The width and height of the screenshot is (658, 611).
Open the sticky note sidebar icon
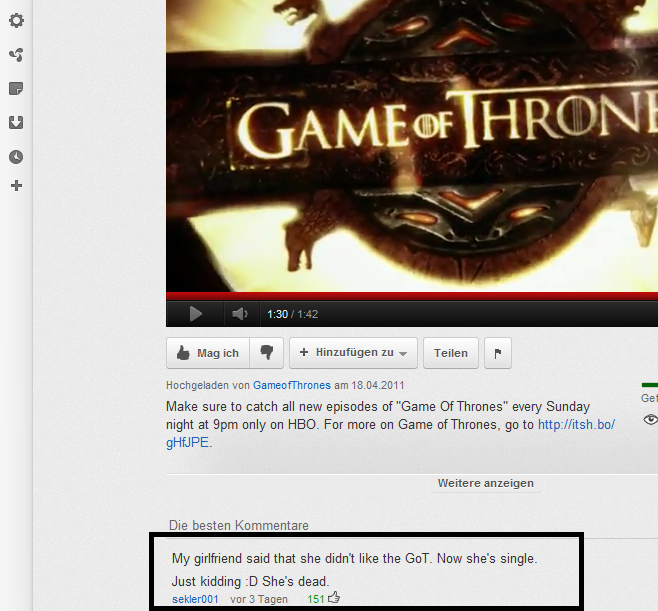16,89
